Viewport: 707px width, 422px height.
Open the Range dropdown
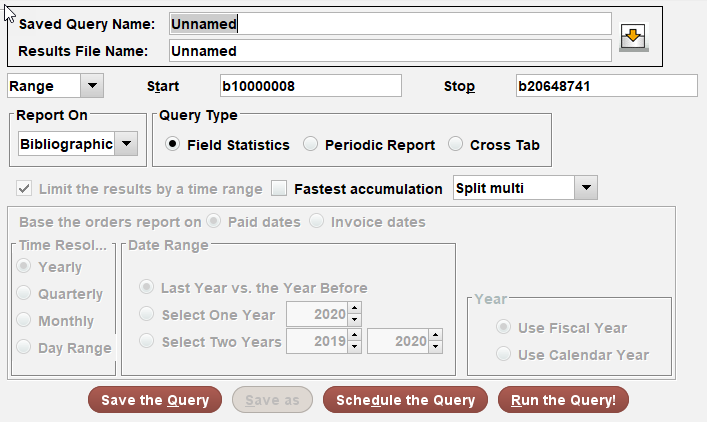click(92, 86)
